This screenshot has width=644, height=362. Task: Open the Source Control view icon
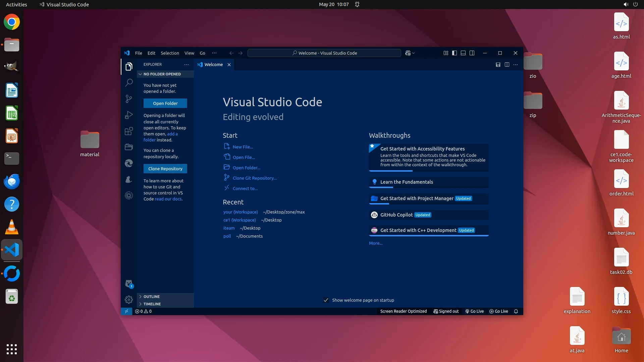tap(129, 99)
